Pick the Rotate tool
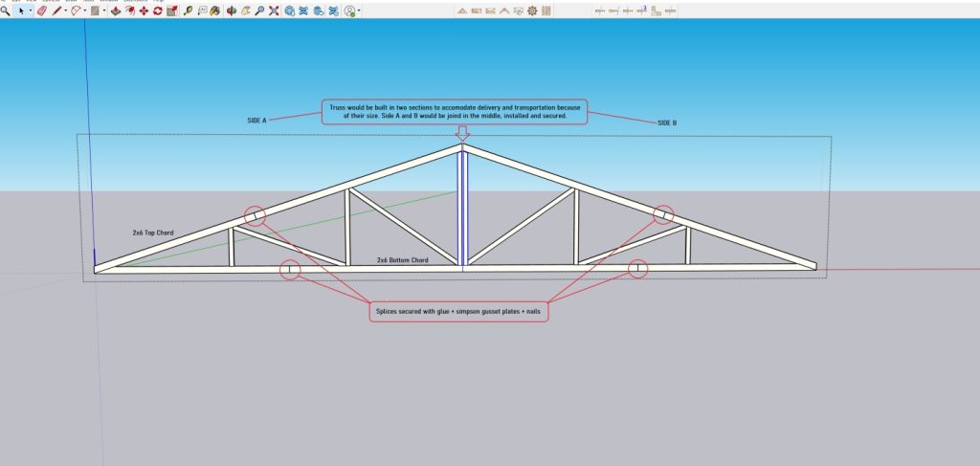The image size is (980, 466). (158, 11)
